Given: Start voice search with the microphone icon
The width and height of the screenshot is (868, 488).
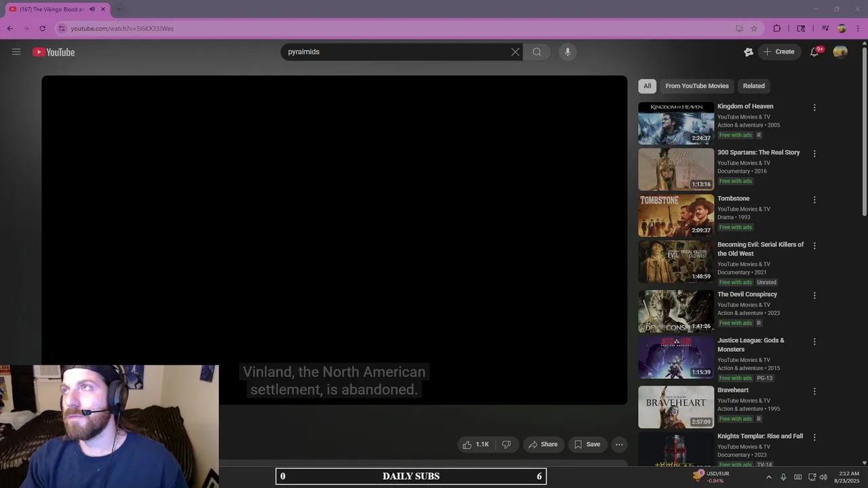Looking at the screenshot, I should pyautogui.click(x=568, y=52).
